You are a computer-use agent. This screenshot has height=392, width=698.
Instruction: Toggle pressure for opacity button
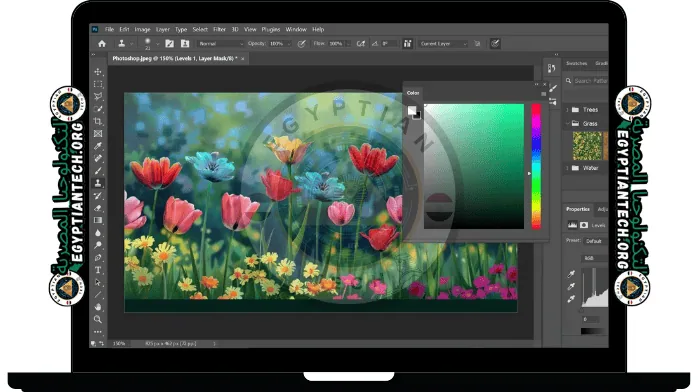[302, 44]
